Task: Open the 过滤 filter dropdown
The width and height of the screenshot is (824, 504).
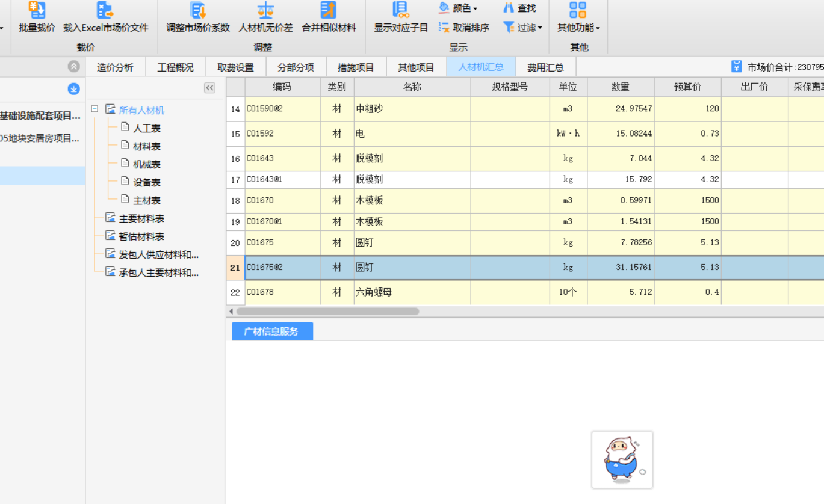Action: [522, 28]
